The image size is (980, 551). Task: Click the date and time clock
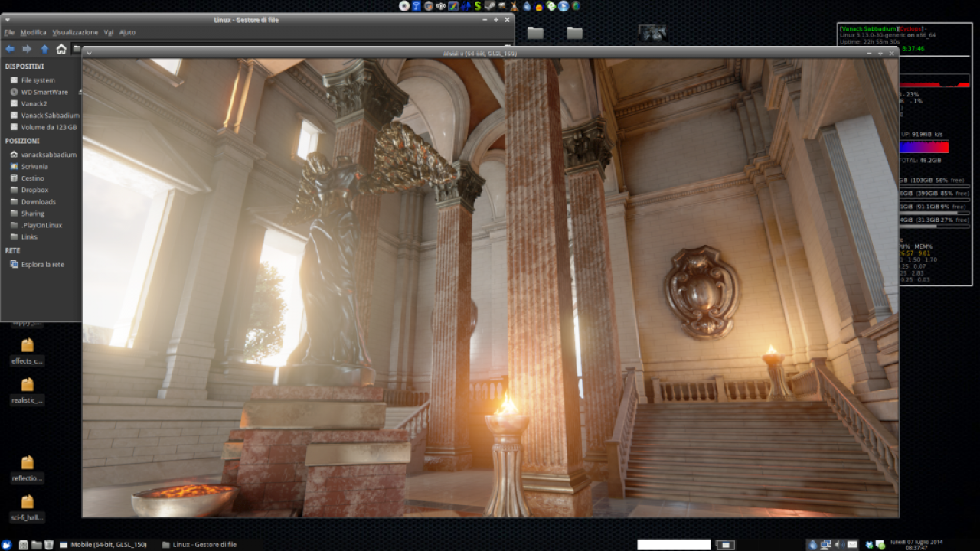(x=916, y=545)
